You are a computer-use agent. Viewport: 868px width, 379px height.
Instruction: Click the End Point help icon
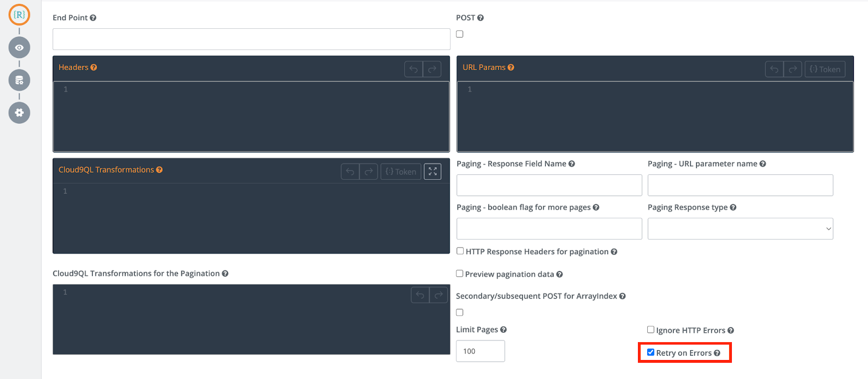[x=93, y=18]
